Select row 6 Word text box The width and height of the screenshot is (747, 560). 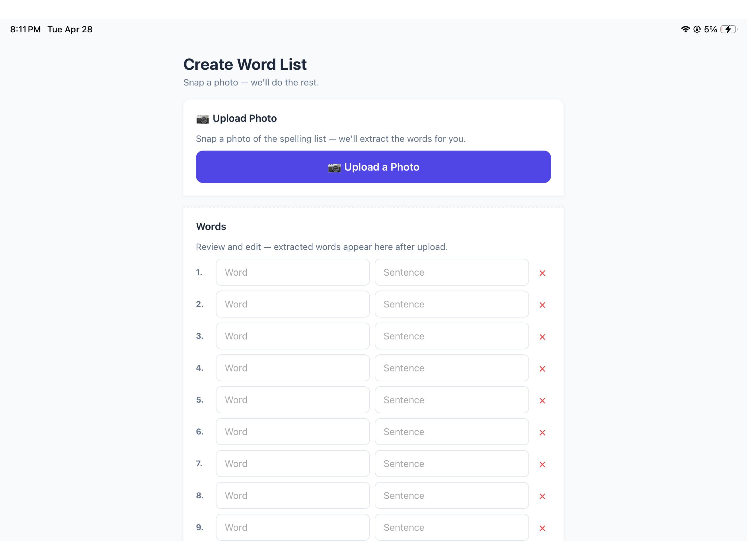pos(292,432)
